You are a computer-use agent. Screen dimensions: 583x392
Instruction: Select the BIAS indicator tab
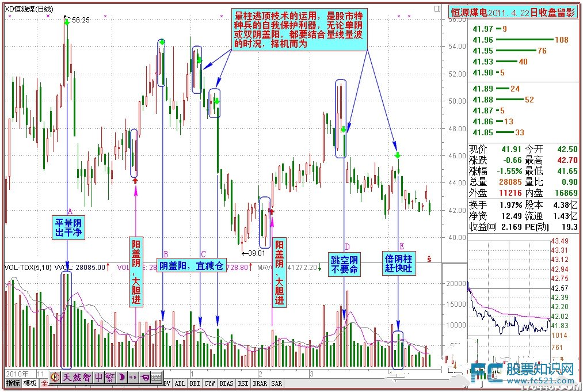point(226,383)
